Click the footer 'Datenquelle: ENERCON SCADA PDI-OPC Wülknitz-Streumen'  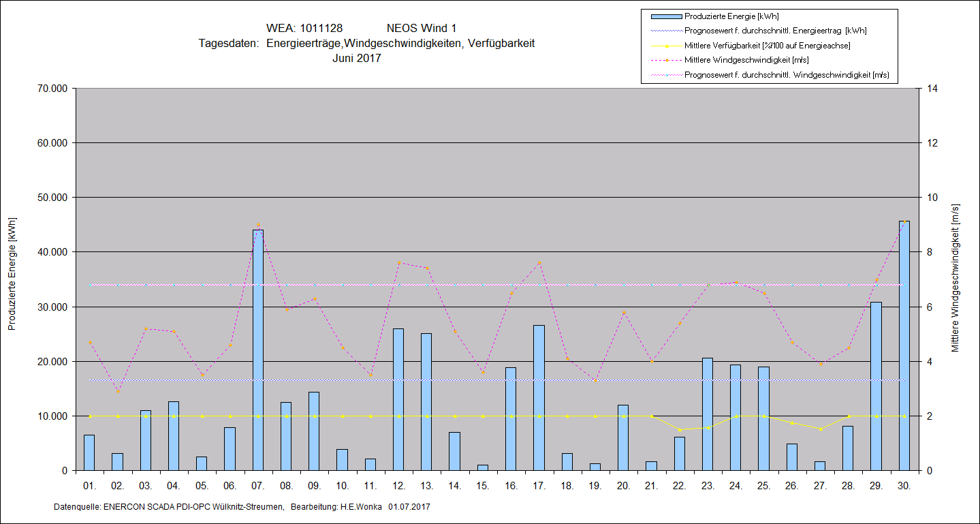point(169,508)
